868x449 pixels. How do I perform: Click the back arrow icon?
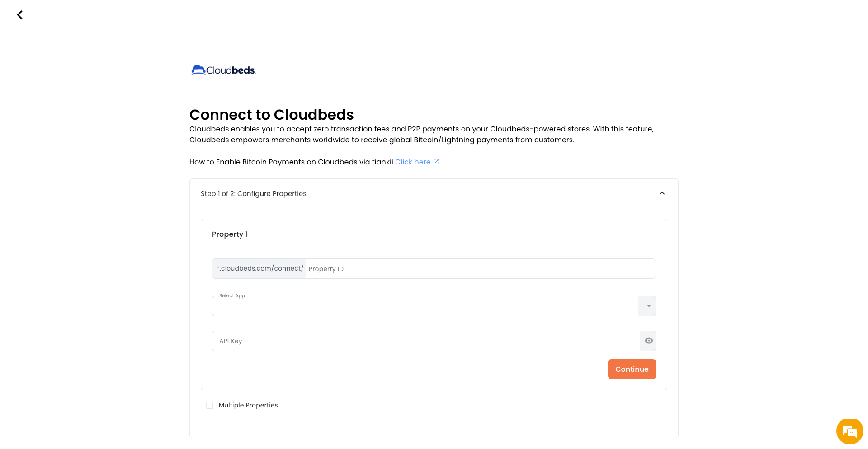[x=20, y=15]
